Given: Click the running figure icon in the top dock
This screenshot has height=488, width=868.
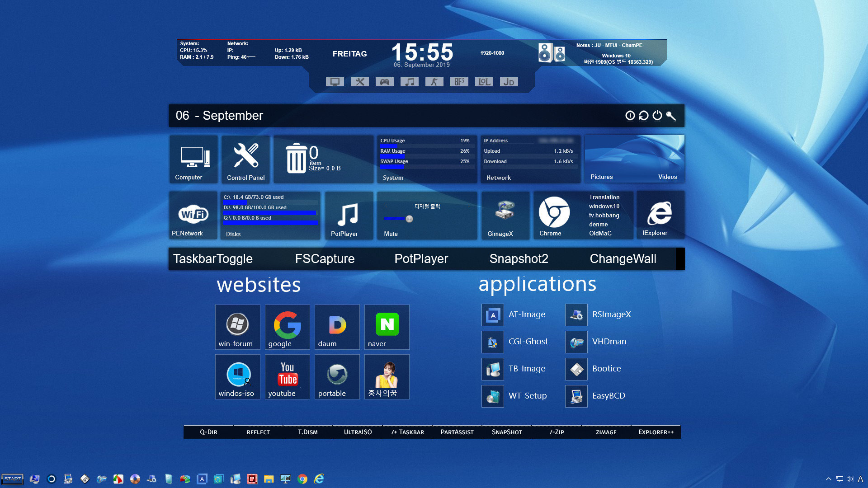Looking at the screenshot, I should 434,82.
